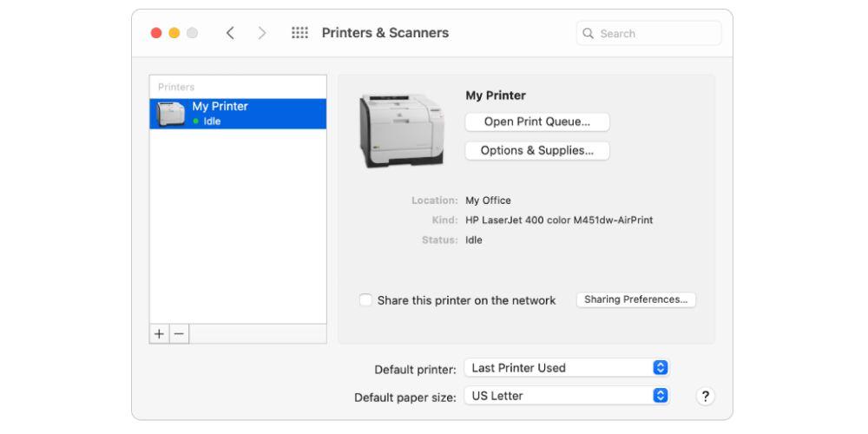The height and width of the screenshot is (434, 868).
Task: Remove selected printer with minus button
Action: point(179,334)
